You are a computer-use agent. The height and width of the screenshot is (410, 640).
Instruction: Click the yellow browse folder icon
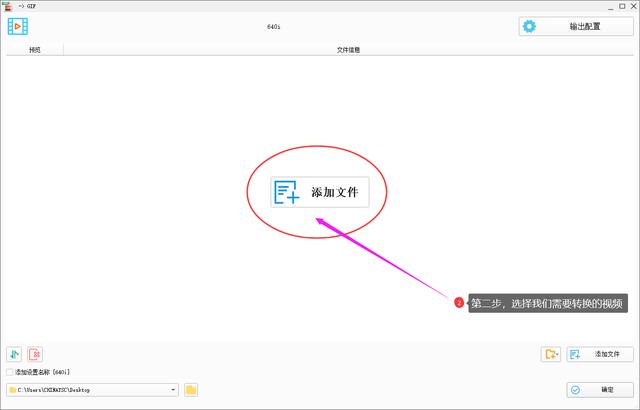(x=191, y=389)
